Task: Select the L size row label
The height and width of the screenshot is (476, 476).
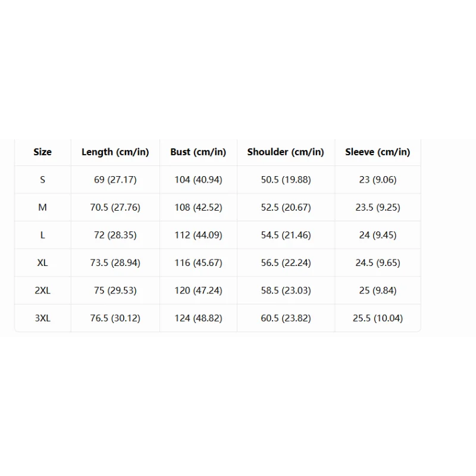Action: (x=42, y=235)
